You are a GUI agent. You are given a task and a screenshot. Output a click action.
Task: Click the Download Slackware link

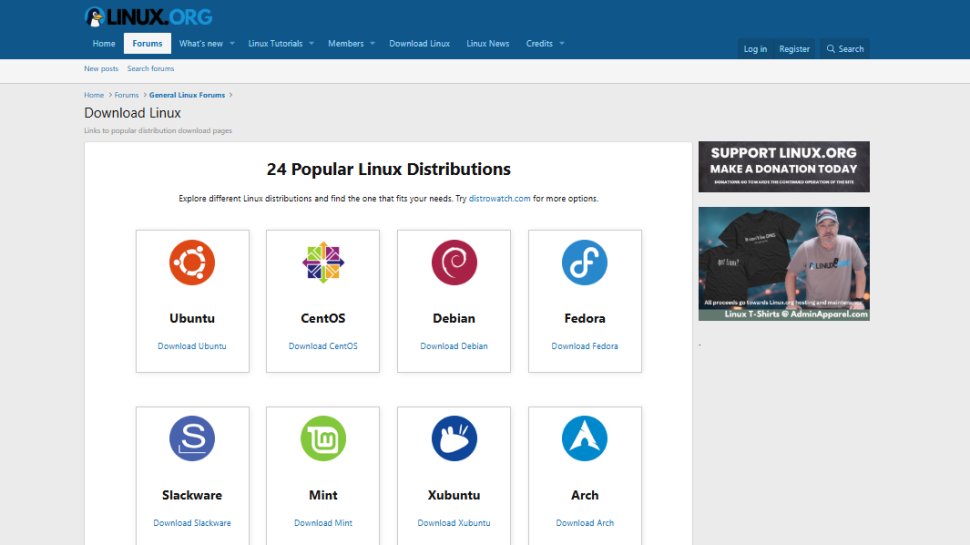pos(192,523)
